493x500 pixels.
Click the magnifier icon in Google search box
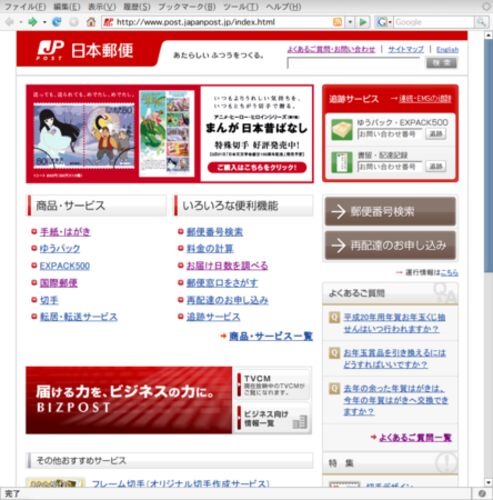tap(480, 22)
